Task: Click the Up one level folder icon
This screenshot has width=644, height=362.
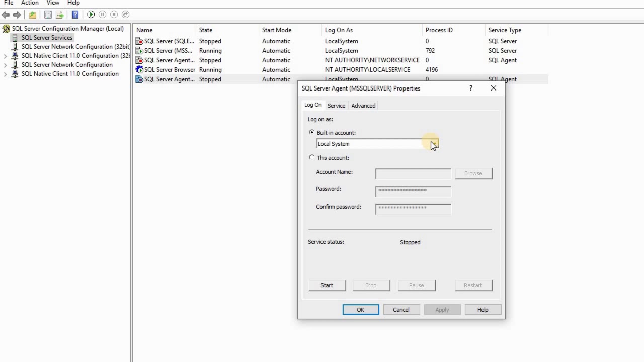Action: pos(33,15)
